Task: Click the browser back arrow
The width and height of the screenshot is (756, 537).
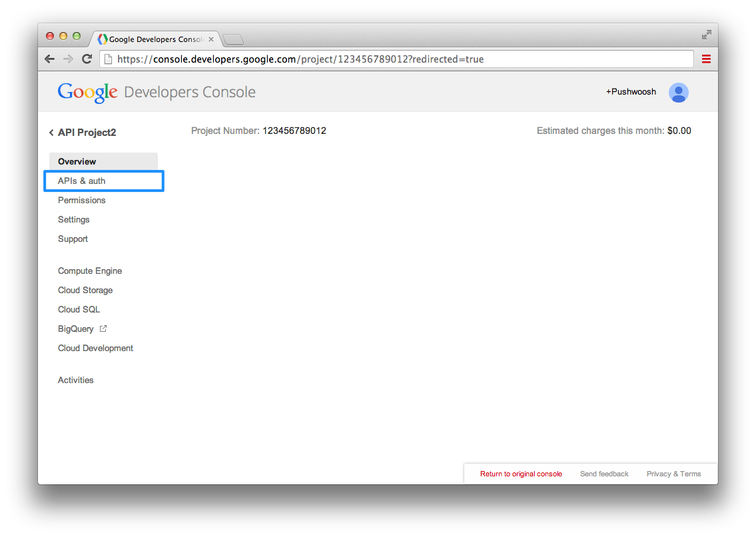Action: coord(50,59)
